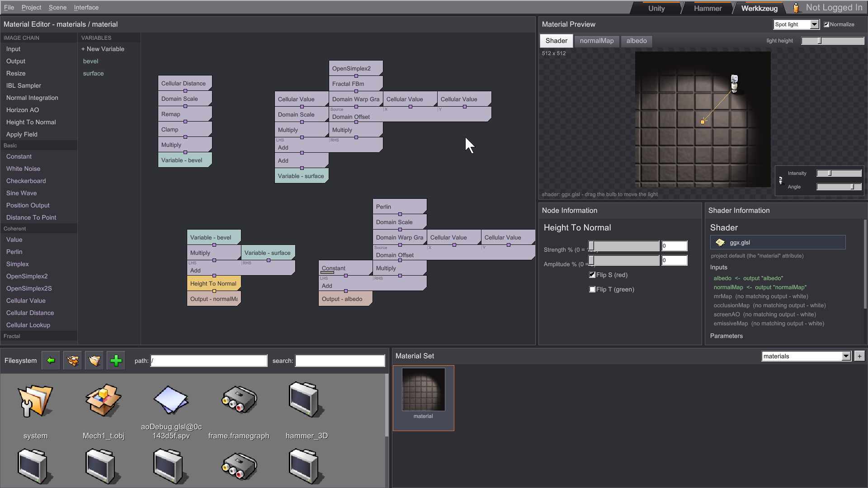The image size is (868, 488).
Task: Select the Werkkzeug tab
Action: 759,8
